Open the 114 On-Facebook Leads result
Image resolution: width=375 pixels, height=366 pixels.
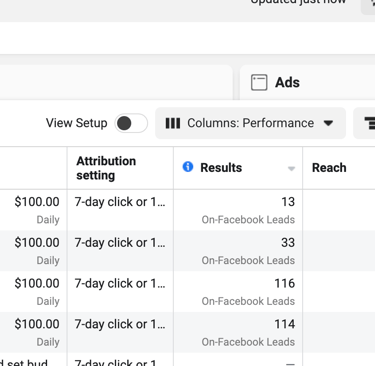[x=248, y=332]
